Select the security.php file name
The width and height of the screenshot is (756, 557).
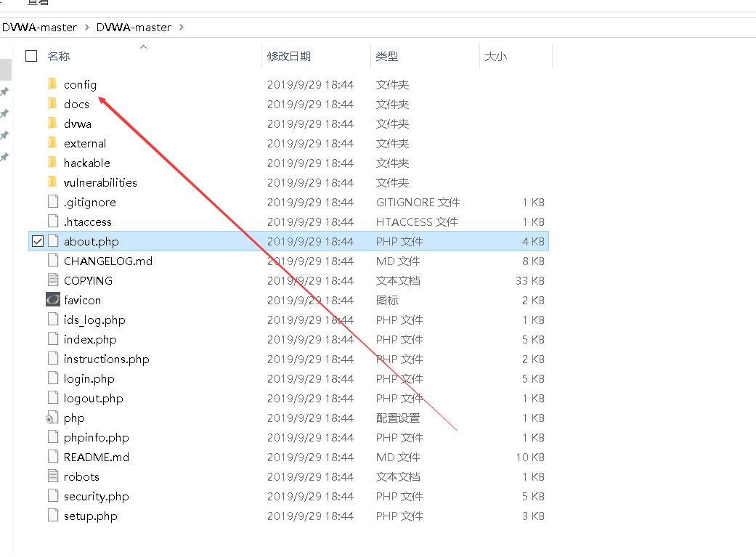tap(97, 496)
